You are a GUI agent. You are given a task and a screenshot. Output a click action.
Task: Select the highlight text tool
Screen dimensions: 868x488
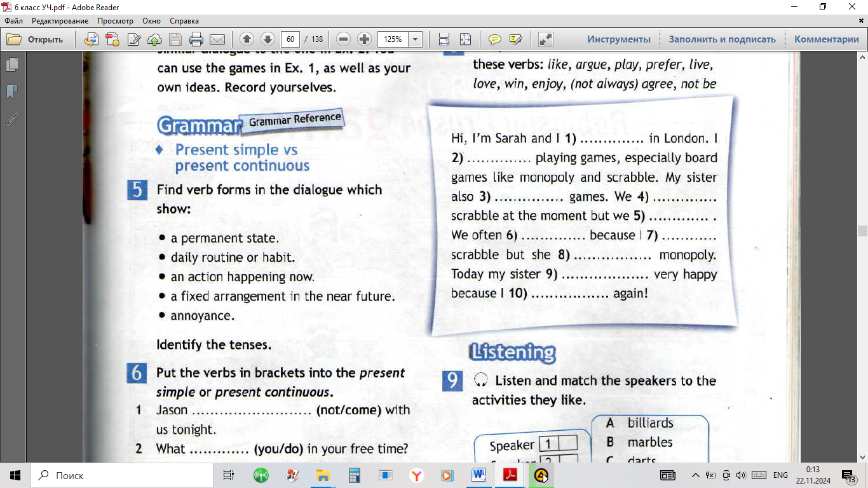pos(515,39)
